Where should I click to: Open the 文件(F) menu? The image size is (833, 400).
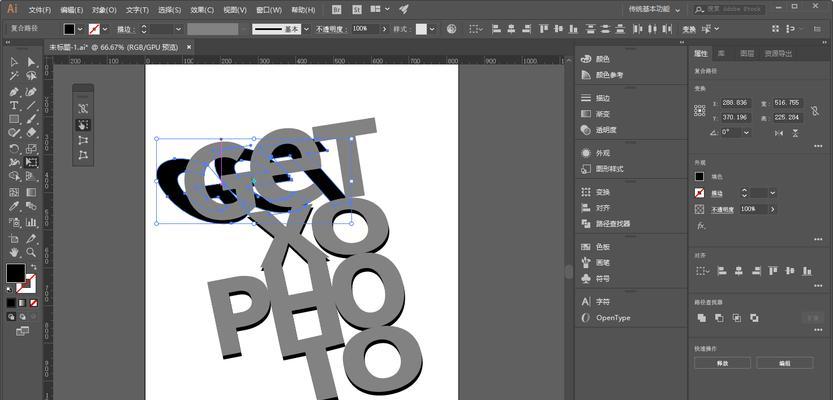[40, 10]
